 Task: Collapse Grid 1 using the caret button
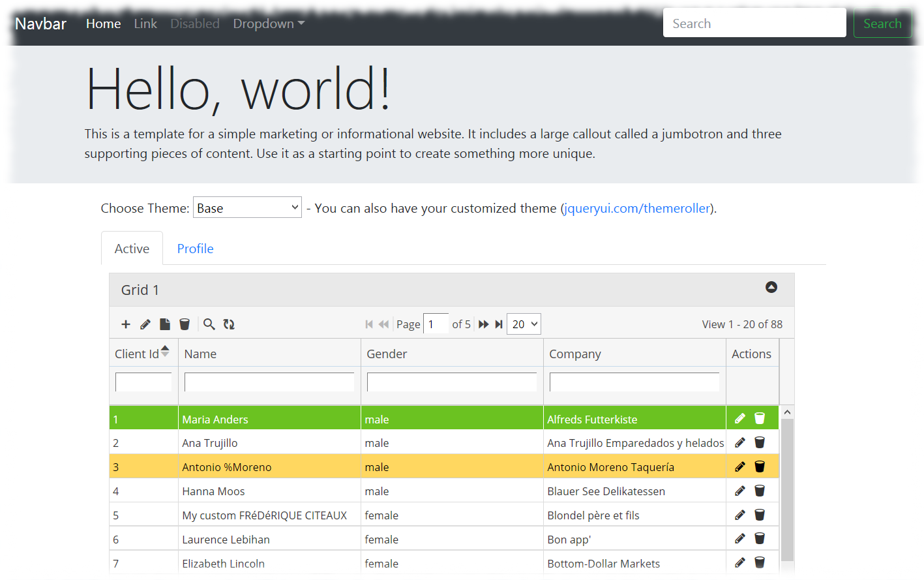point(771,287)
